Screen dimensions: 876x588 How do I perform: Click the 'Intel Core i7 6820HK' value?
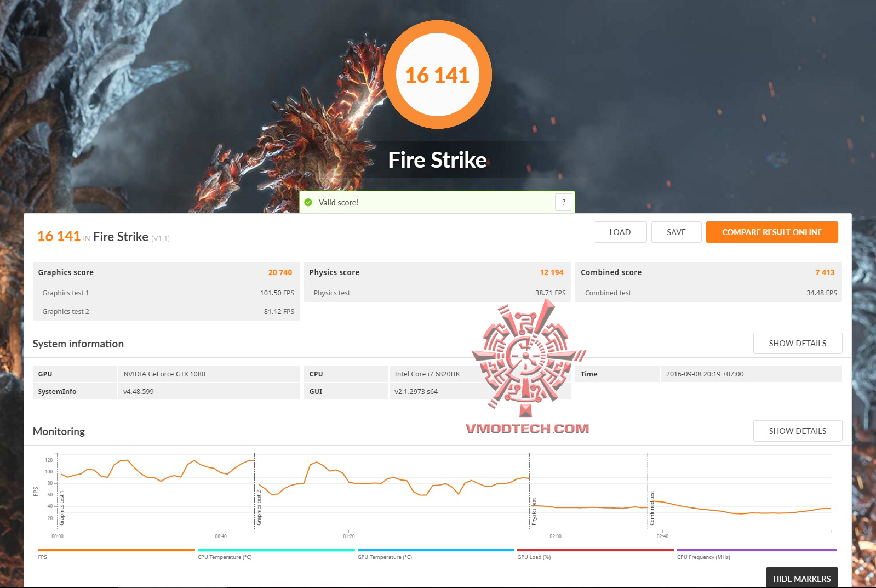coord(427,374)
